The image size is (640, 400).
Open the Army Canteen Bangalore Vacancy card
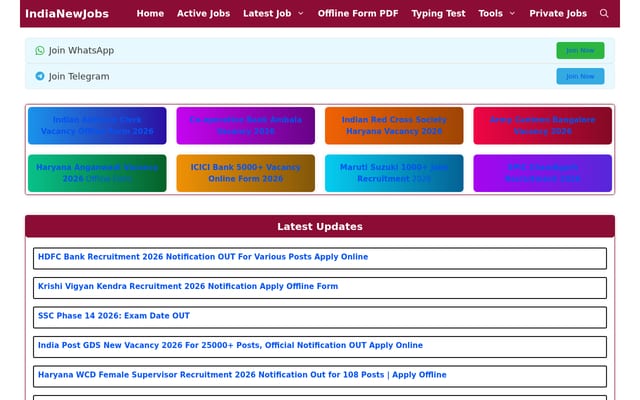click(x=542, y=126)
